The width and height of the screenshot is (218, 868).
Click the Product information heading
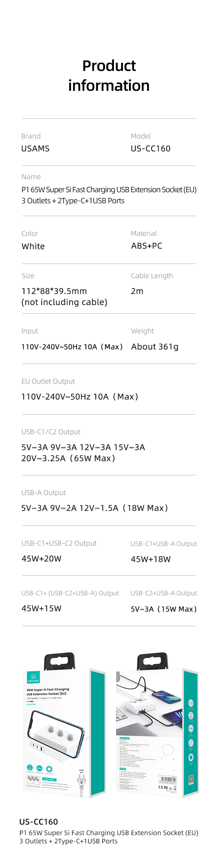pos(109,75)
